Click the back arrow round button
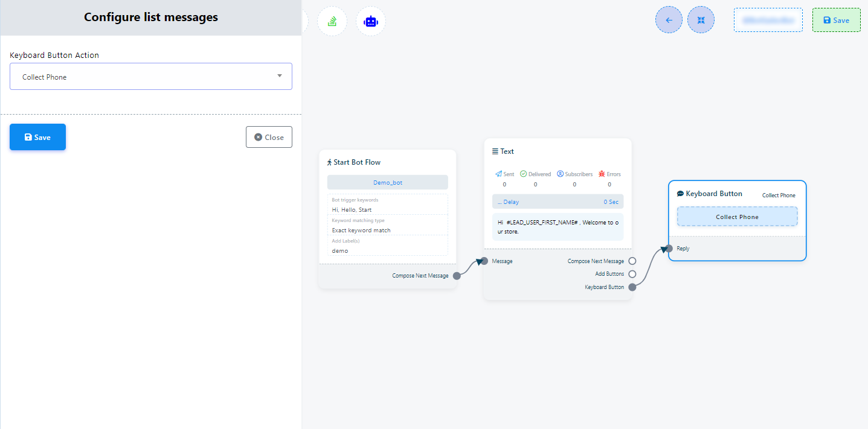This screenshot has width=868, height=429. pos(669,20)
